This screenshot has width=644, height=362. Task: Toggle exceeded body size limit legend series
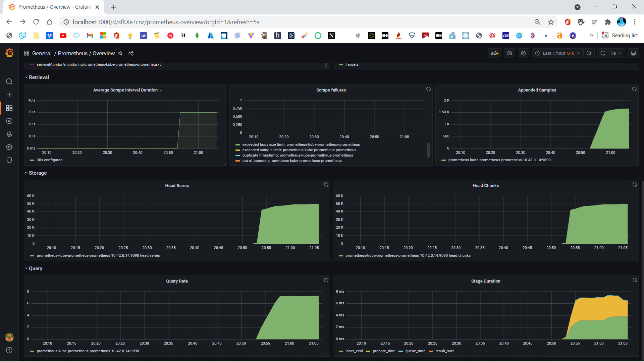301,145
